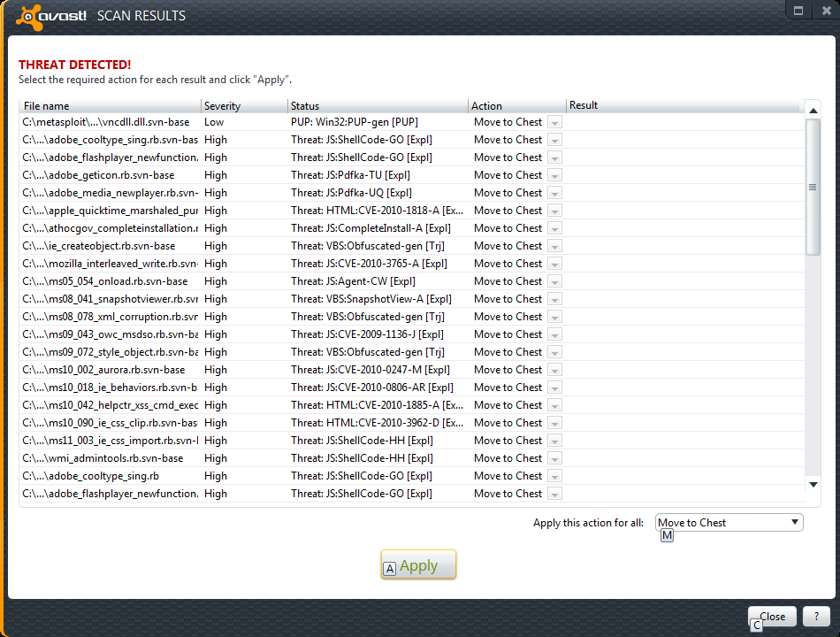
Task: Click status 'Threat: JS:Agent-CW [Expl]'
Action: (353, 281)
